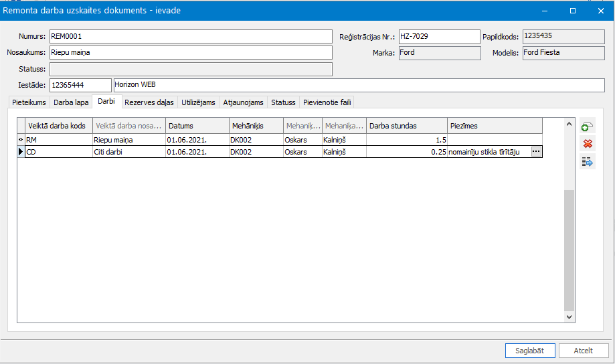Click the Numurs field containing REM0001
Viewport: 615px width, 364px height.
(191, 37)
